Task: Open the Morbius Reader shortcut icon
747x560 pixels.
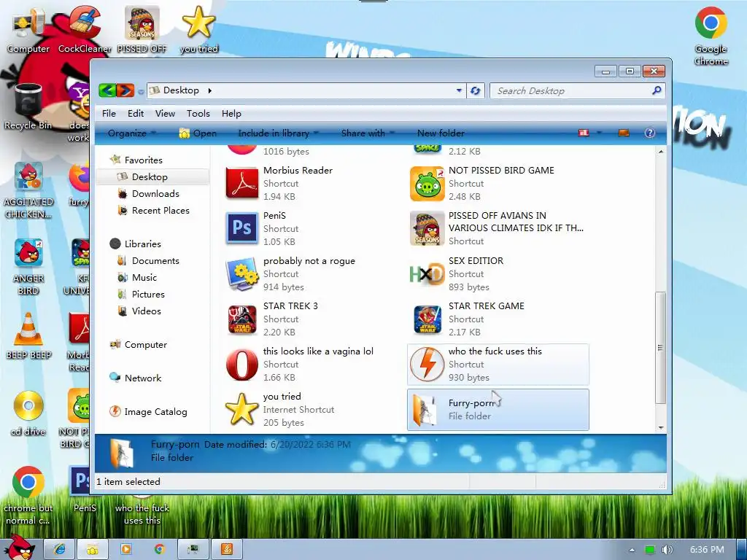Action: pos(241,183)
